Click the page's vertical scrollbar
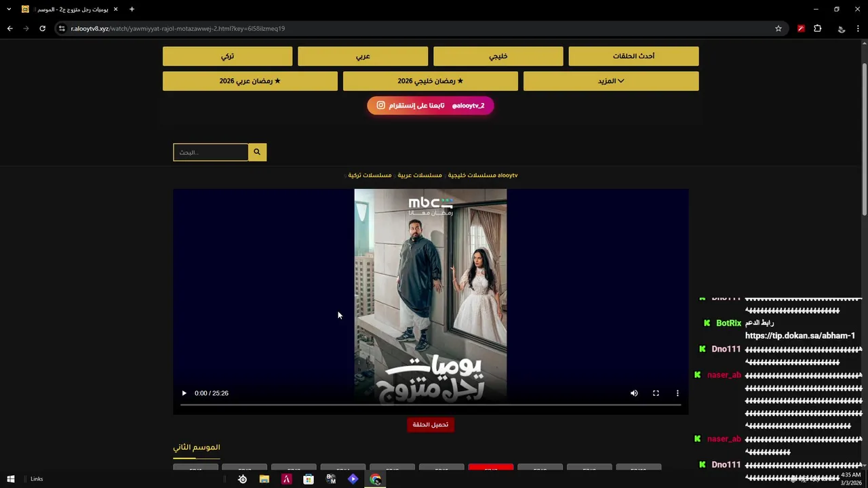The width and height of the screenshot is (868, 488). 864,140
